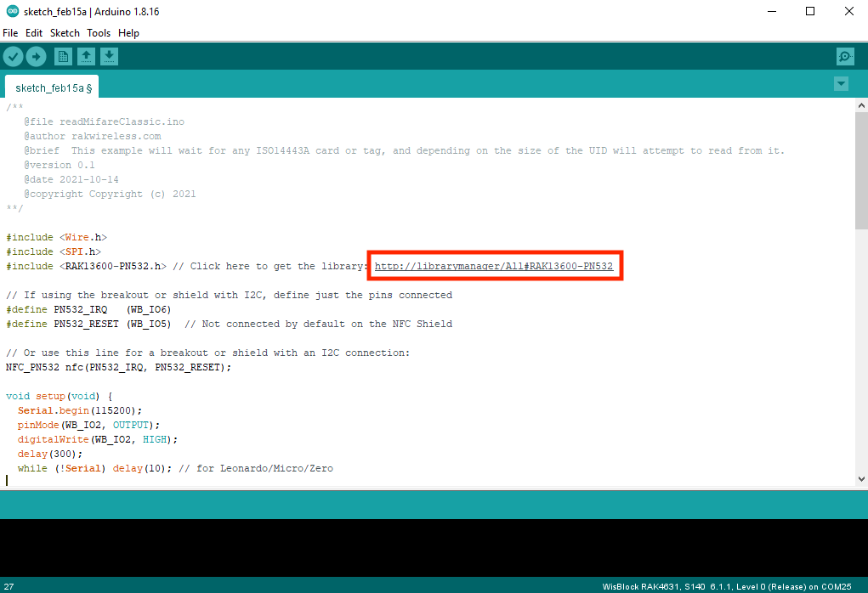Click the Upload arrow button

[x=36, y=56]
